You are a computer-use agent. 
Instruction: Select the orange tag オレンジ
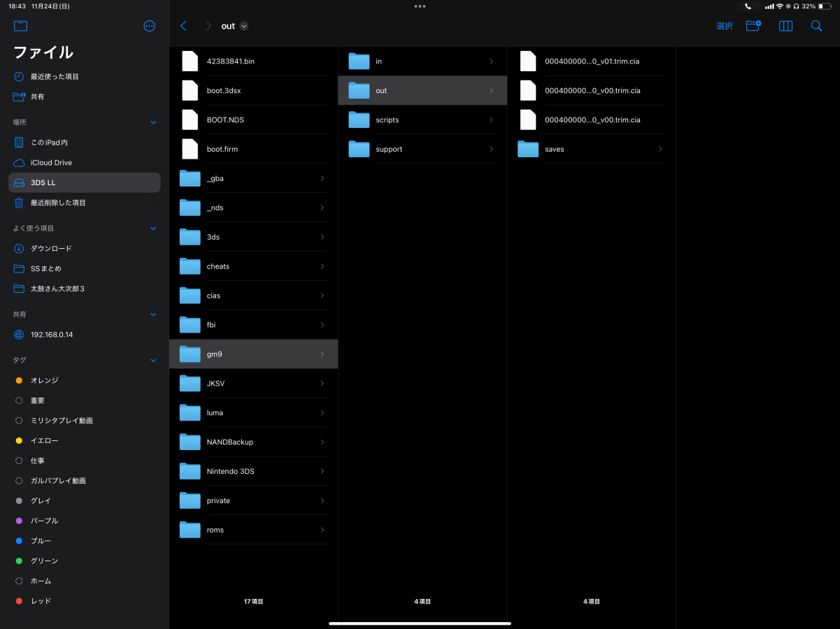[x=44, y=380]
